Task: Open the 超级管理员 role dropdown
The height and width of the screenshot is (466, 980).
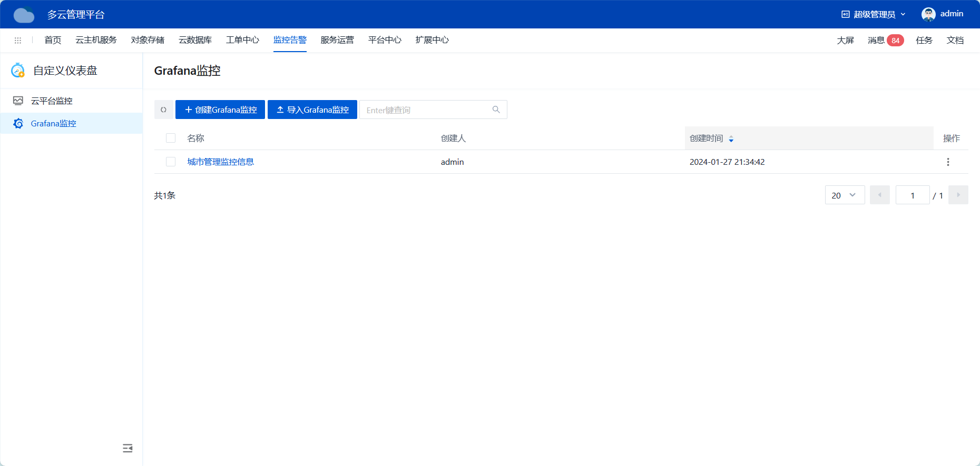Action: point(874,14)
